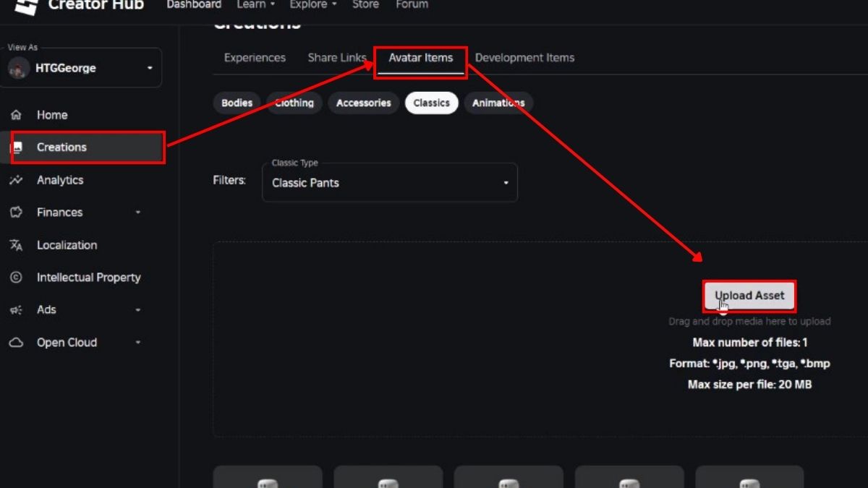Open Creations text in the sidebar
This screenshot has width=868, height=488.
(x=61, y=147)
